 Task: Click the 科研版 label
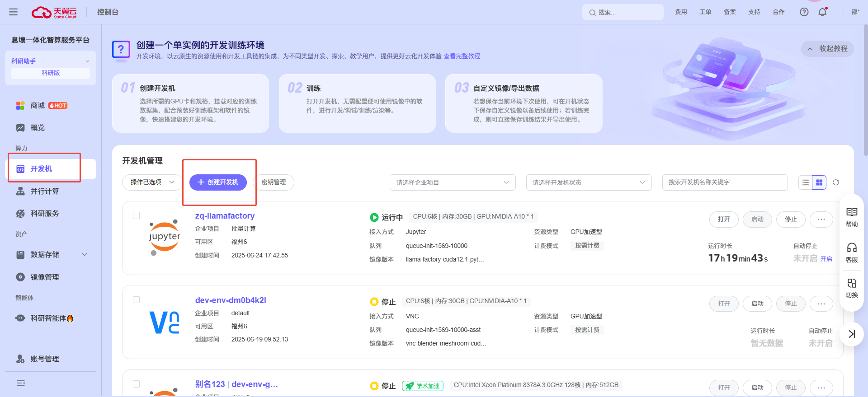click(x=51, y=73)
